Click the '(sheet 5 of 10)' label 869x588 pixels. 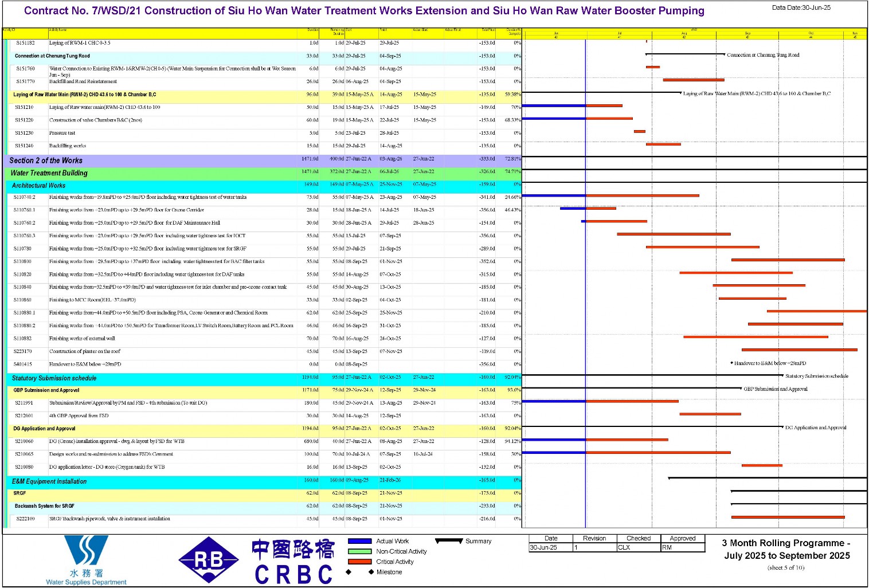pyautogui.click(x=786, y=567)
